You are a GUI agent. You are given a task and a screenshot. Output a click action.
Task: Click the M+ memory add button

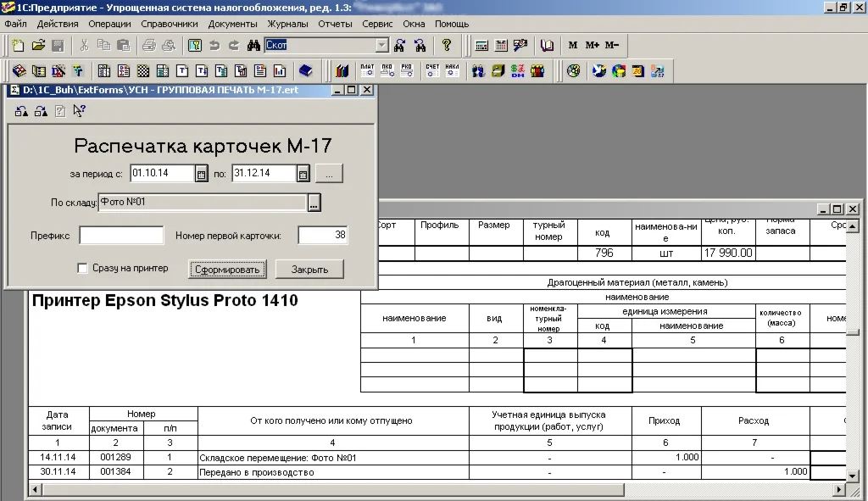[592, 46]
